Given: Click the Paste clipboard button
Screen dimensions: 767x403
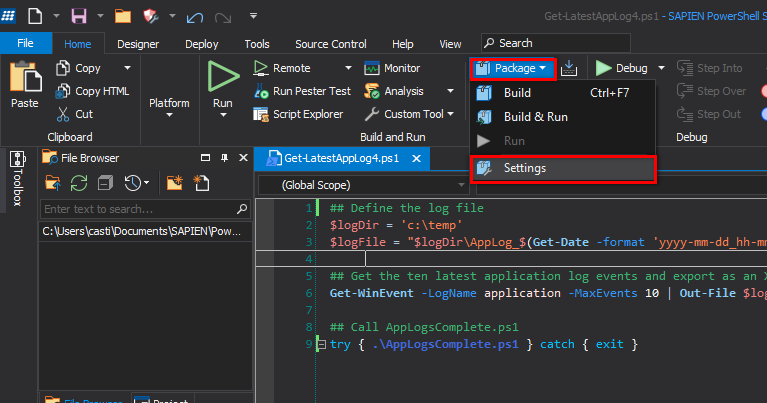Looking at the screenshot, I should pyautogui.click(x=24, y=84).
